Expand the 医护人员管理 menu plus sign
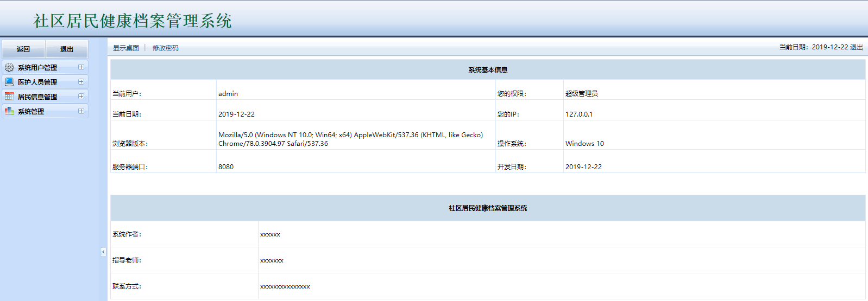Image resolution: width=868 pixels, height=301 pixels. 81,82
